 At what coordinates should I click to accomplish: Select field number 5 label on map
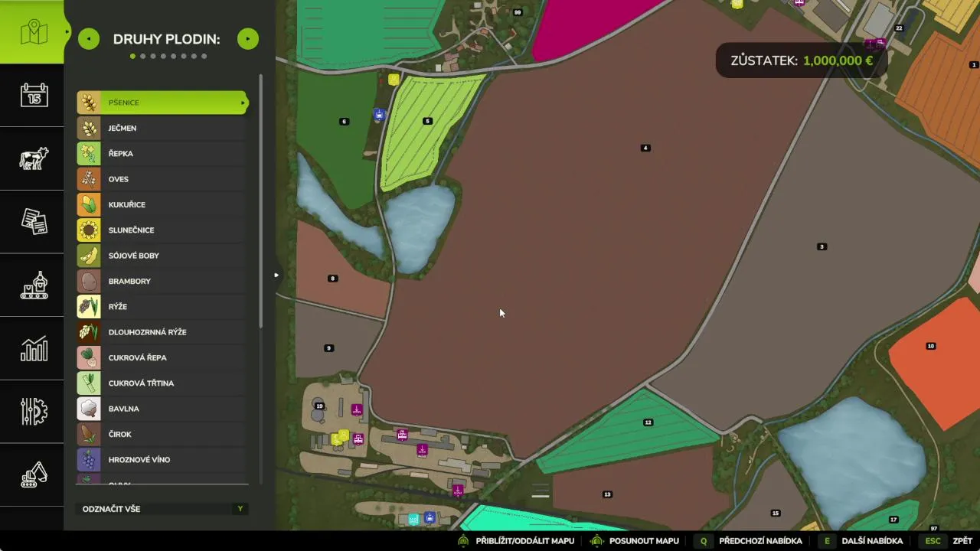(x=427, y=121)
